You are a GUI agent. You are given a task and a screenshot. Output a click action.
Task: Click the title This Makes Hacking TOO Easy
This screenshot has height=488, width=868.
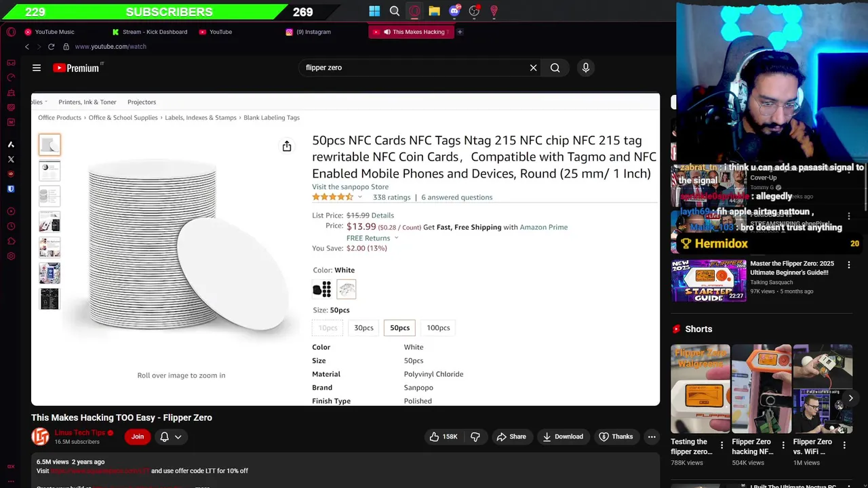click(121, 418)
